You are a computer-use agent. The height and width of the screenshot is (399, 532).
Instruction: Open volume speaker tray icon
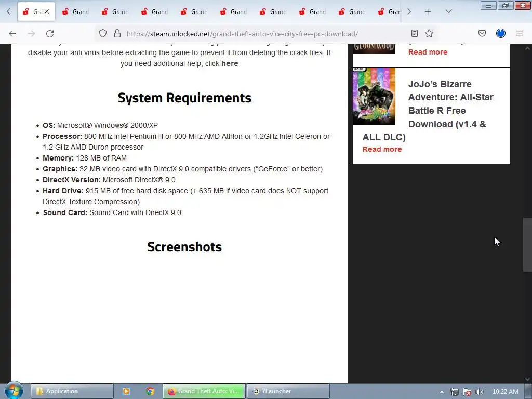click(480, 392)
